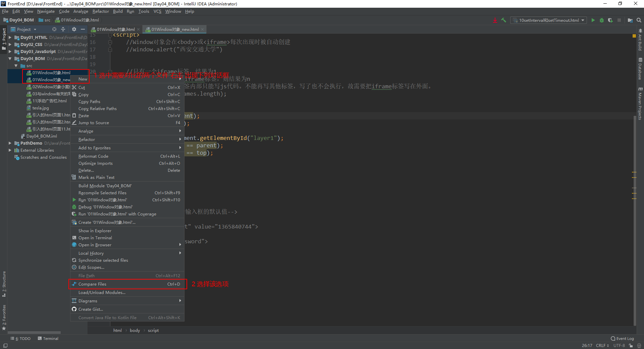Switch to 01Window对象.html editor tab

[x=115, y=29]
